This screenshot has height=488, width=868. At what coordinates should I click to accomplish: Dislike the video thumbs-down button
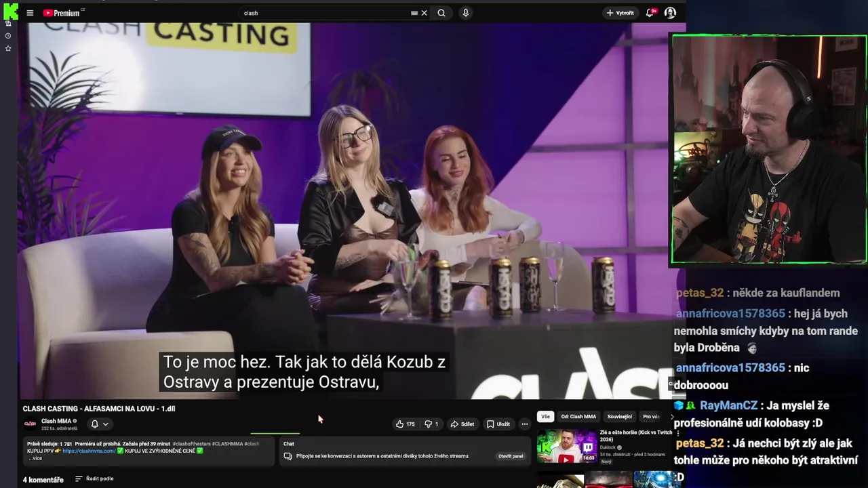point(431,424)
